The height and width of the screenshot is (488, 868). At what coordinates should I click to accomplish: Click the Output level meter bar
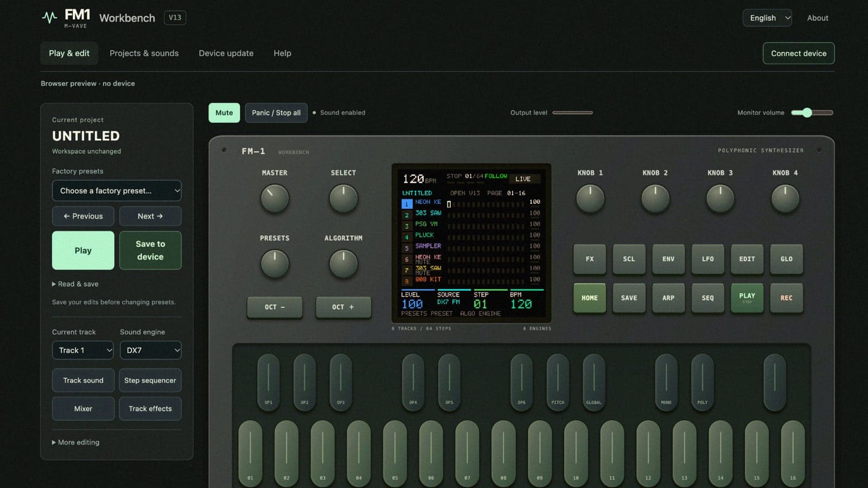572,113
